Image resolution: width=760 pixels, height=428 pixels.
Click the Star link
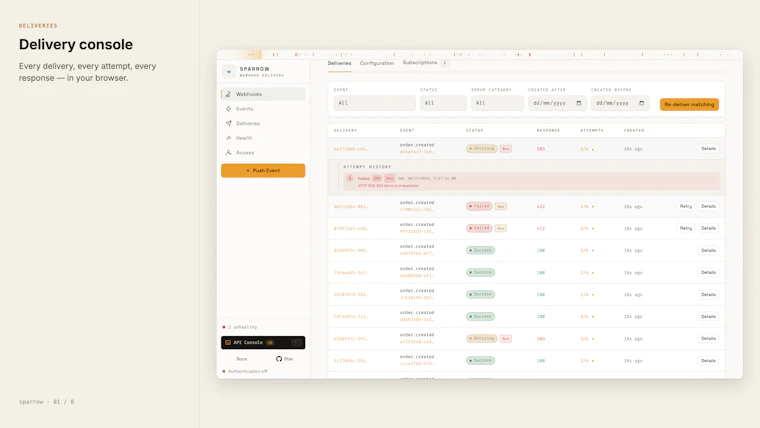click(x=285, y=359)
